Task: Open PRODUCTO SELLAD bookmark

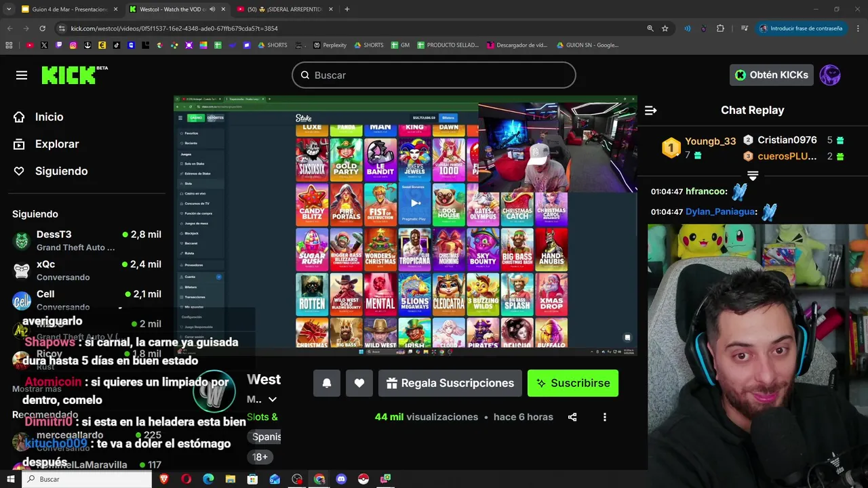Action: (448, 45)
